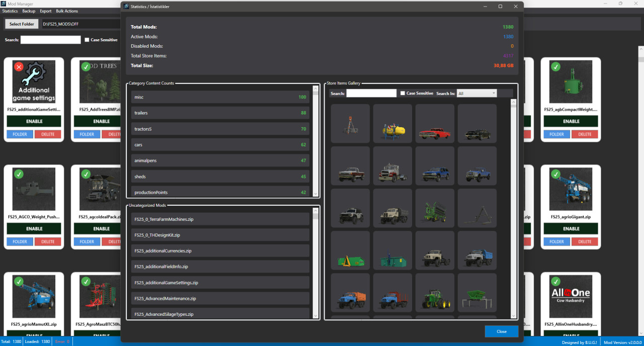The height and width of the screenshot is (346, 644).
Task: Select the blue SUV gallery item
Action: 435,166
